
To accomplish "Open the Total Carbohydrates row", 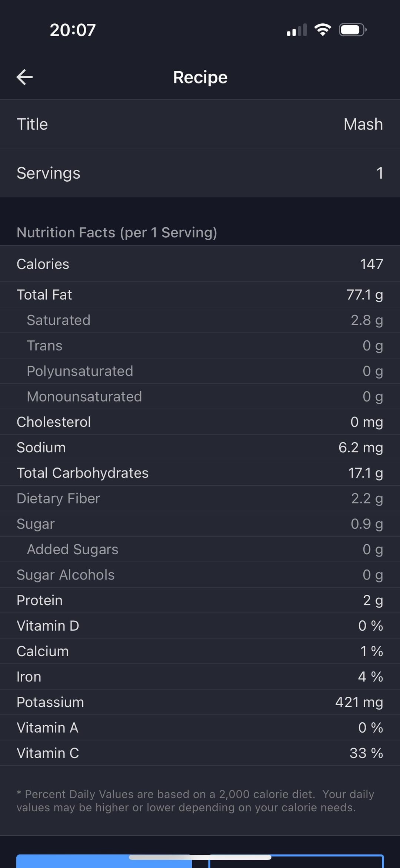I will pos(200,473).
